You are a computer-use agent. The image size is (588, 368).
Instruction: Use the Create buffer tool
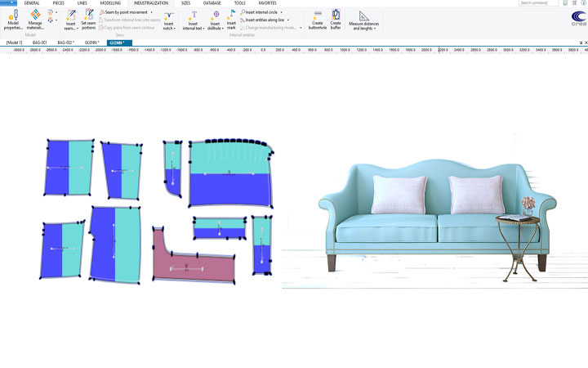pyautogui.click(x=336, y=19)
